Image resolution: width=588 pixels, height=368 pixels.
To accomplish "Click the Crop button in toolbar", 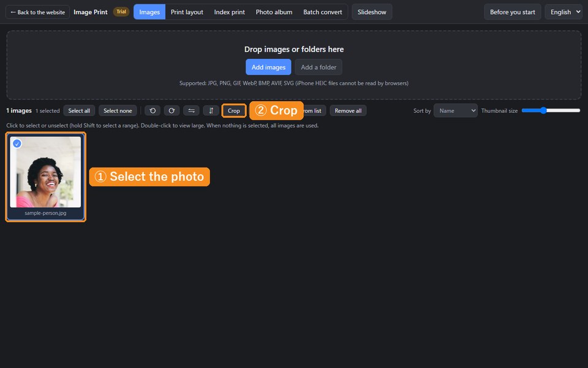I will click(x=233, y=111).
